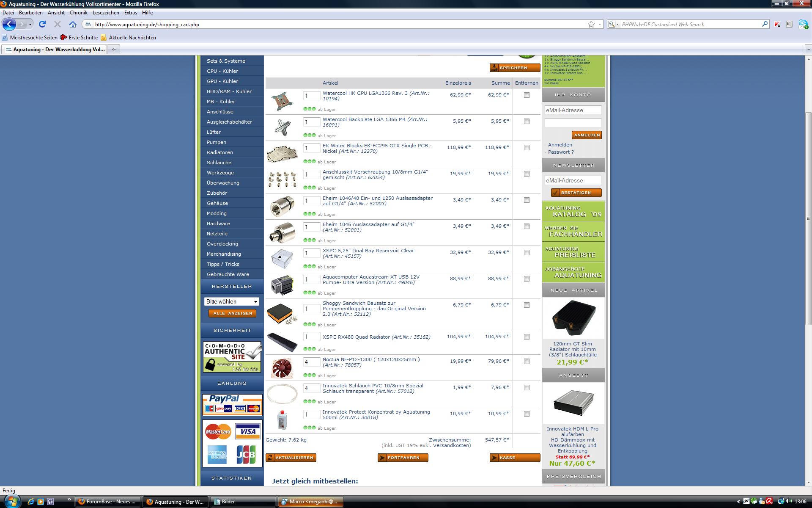Reload the page with refresh icon
Viewport: 812px width, 508px height.
(x=42, y=24)
